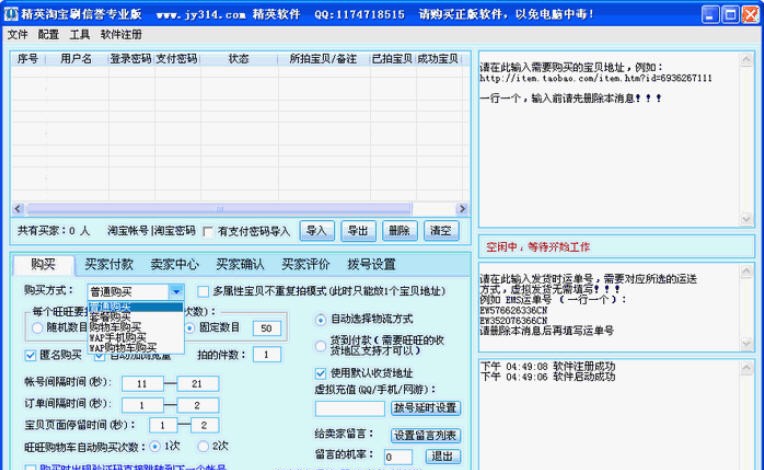Click the app icon in title bar
This screenshot has width=764, height=470.
[10, 14]
